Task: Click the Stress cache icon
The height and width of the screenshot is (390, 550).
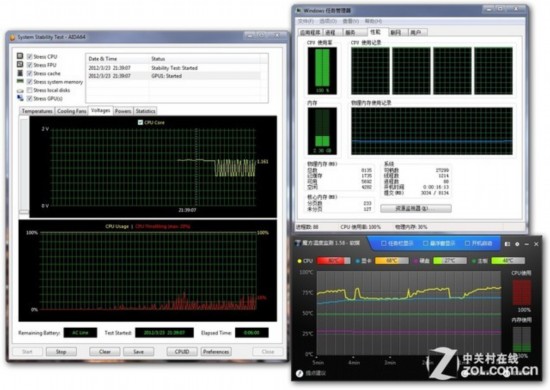Action: tap(20, 73)
